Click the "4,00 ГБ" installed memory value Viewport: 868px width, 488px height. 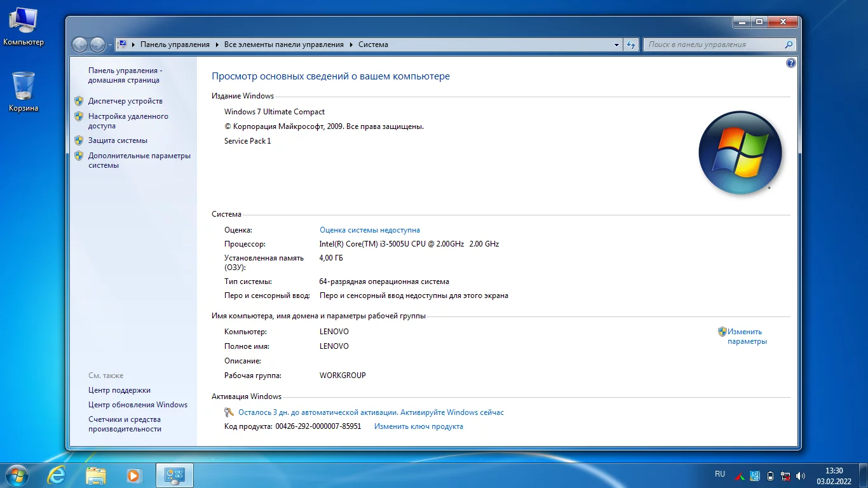point(331,258)
